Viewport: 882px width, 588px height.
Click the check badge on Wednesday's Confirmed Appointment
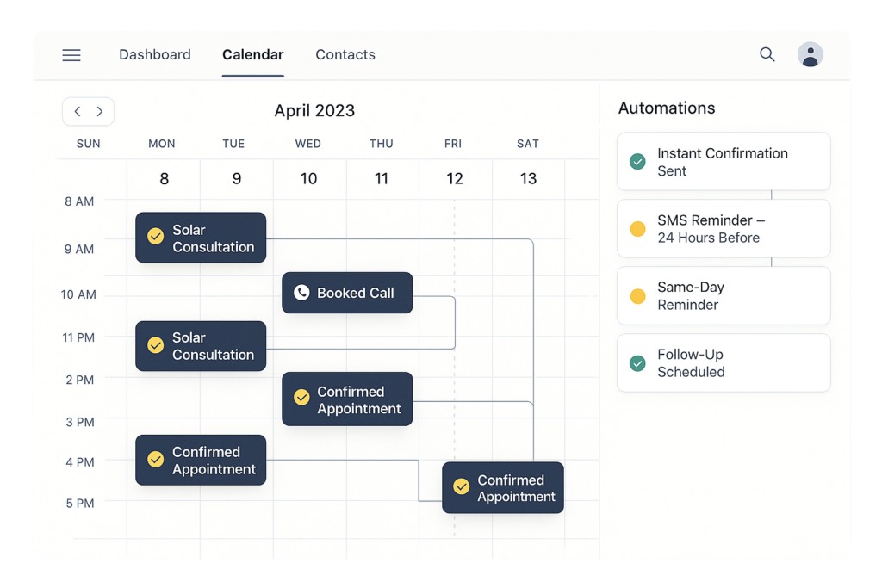click(x=301, y=398)
